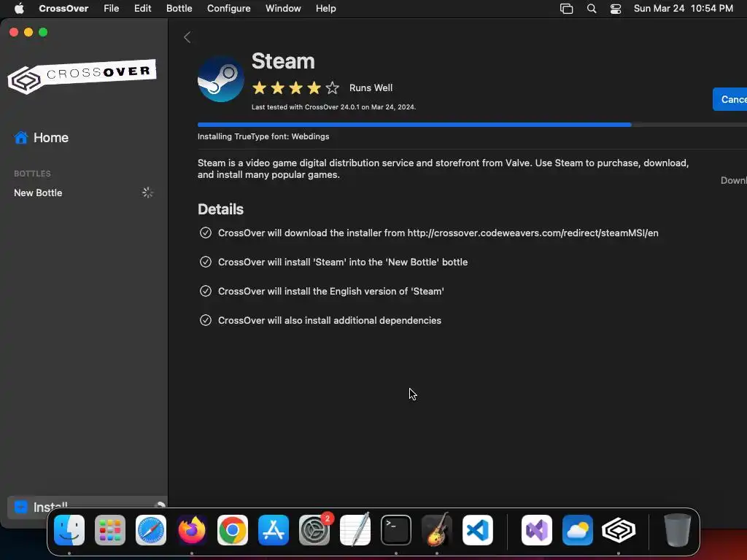The width and height of the screenshot is (747, 560).
Task: Click the Details heading
Action: point(220,209)
